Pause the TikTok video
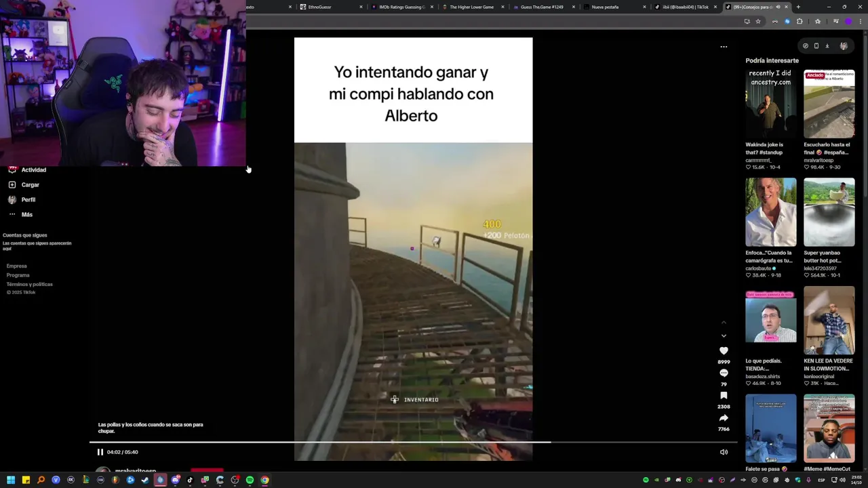This screenshot has width=868, height=488. pyautogui.click(x=100, y=452)
